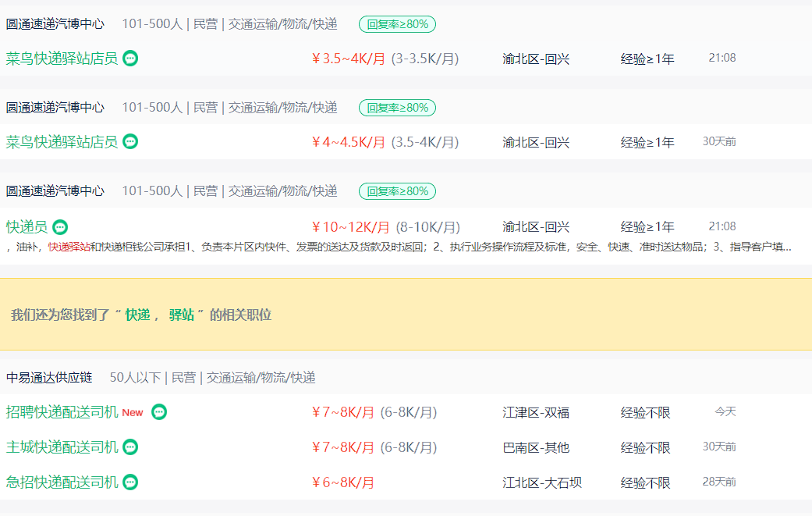Open 主城快递配送司机 job listing
Viewport: 812px width, 516px height.
[62, 447]
